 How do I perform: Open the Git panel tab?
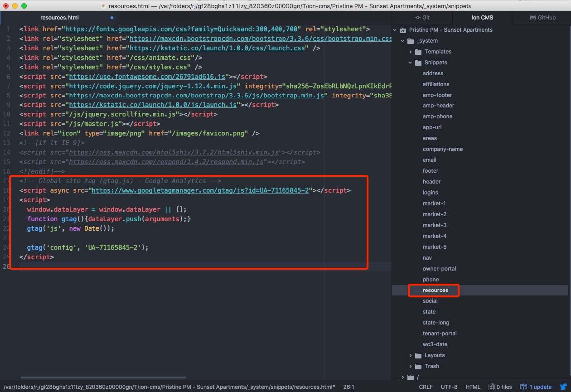(422, 18)
